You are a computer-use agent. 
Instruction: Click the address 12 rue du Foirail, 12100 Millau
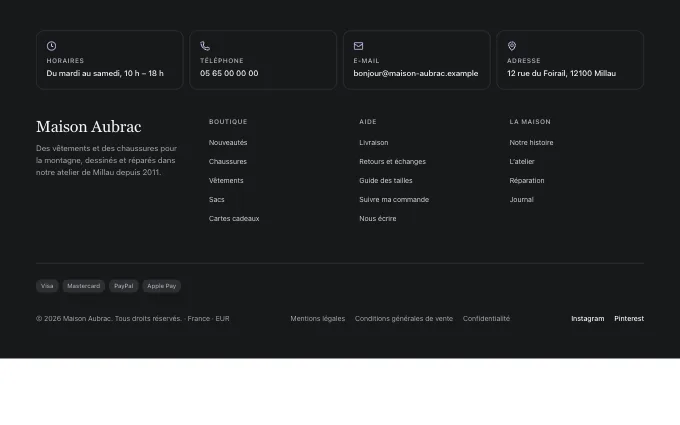tap(561, 73)
